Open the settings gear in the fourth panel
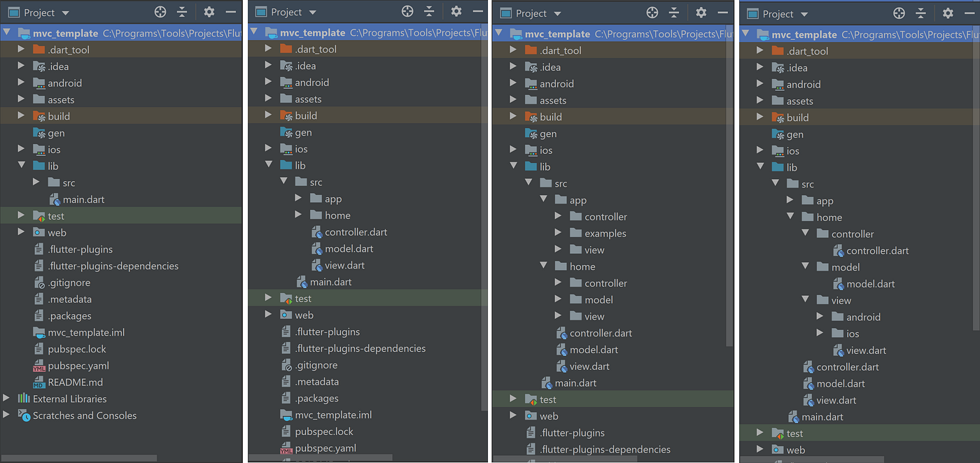980x463 pixels. pyautogui.click(x=948, y=13)
